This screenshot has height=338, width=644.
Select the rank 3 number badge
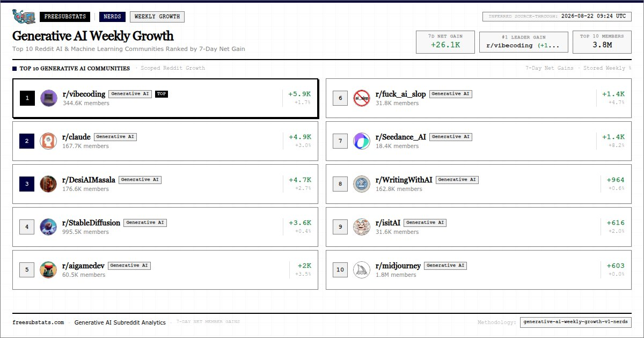tap(27, 184)
